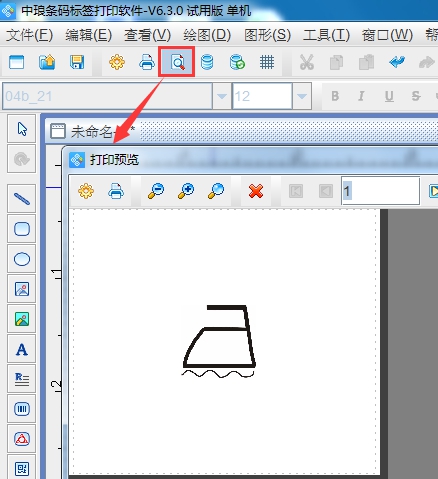438x479 pixels.
Task: Click the zoom in magnifier in preview
Action: click(186, 191)
